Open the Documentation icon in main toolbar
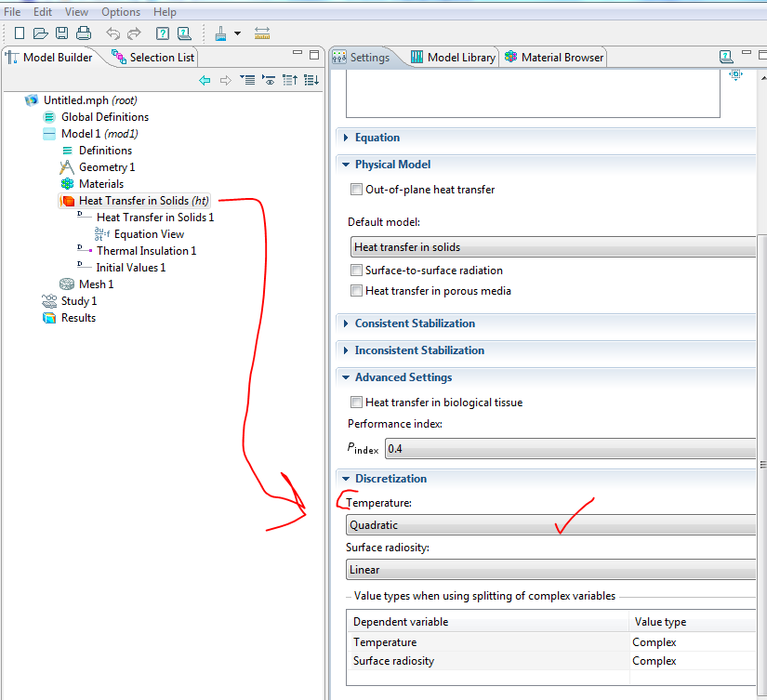The width and height of the screenshot is (767, 700). click(184, 33)
